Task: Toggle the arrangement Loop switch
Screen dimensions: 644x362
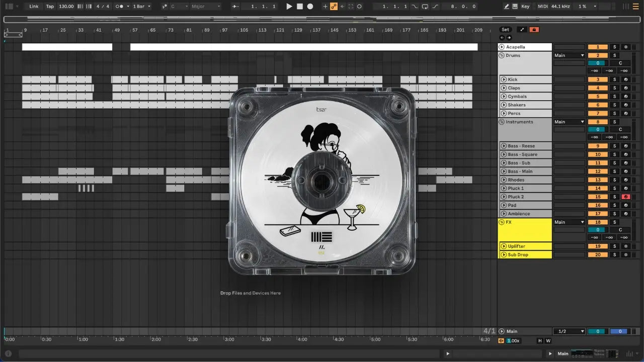Action: point(425,7)
